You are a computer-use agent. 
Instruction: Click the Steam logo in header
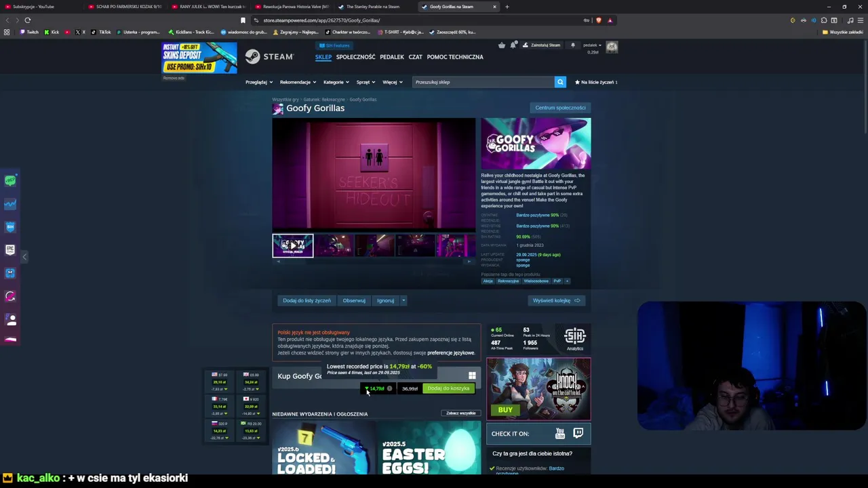269,57
